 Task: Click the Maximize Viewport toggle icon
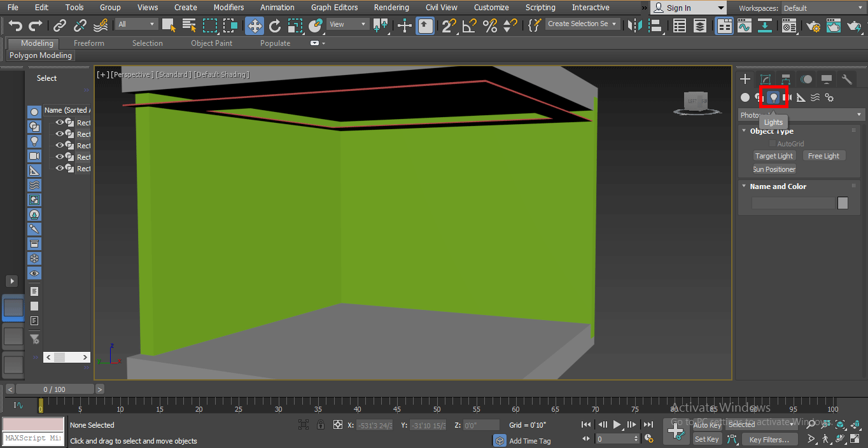coord(854,438)
